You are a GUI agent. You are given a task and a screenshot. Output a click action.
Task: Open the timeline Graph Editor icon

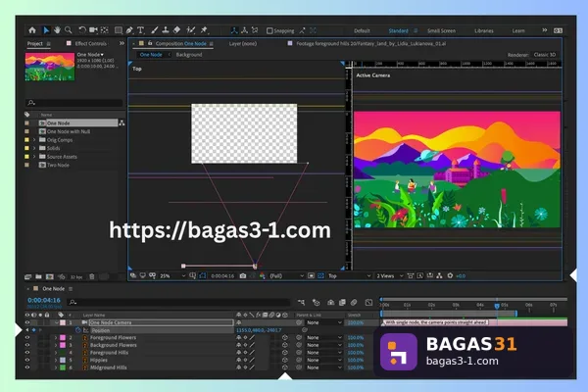tap(369, 302)
